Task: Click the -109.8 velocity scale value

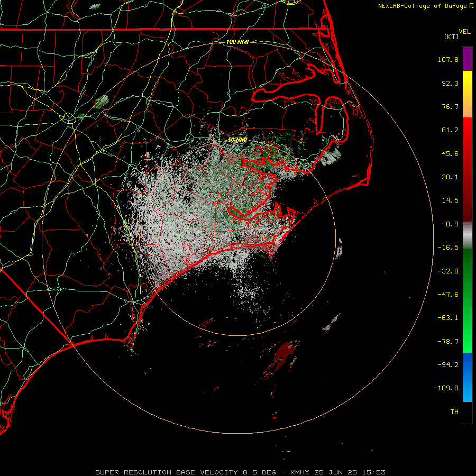Action: 446,388
